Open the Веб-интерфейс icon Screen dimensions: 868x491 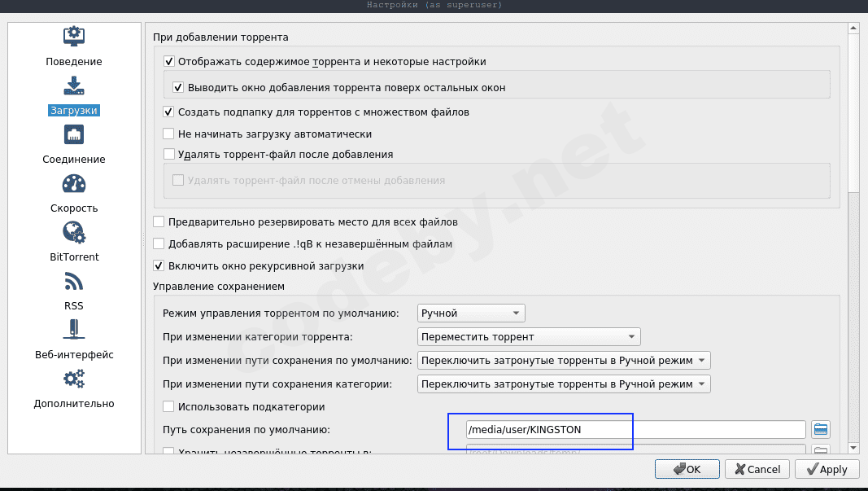[74, 330]
